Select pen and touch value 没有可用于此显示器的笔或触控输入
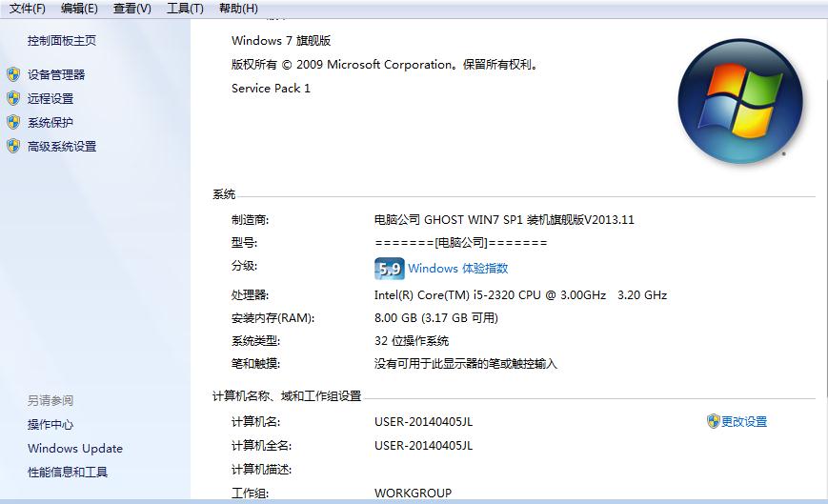The image size is (828, 504). pyautogui.click(x=465, y=364)
